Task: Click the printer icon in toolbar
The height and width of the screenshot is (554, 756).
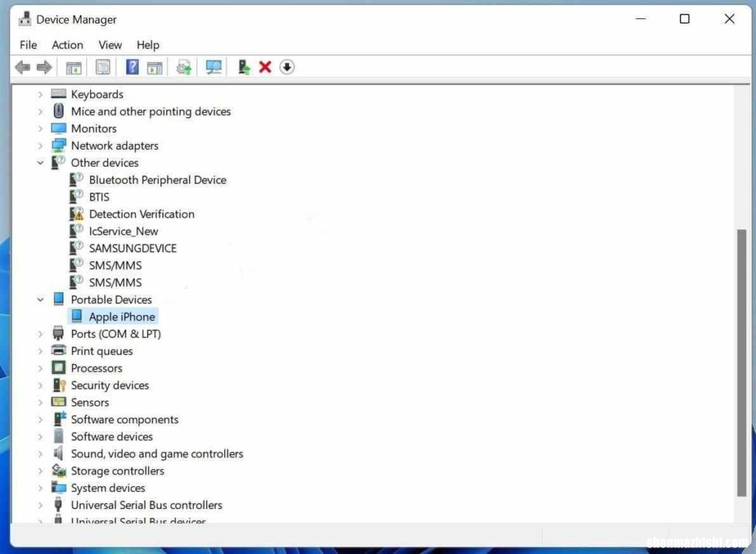Action: pos(184,67)
